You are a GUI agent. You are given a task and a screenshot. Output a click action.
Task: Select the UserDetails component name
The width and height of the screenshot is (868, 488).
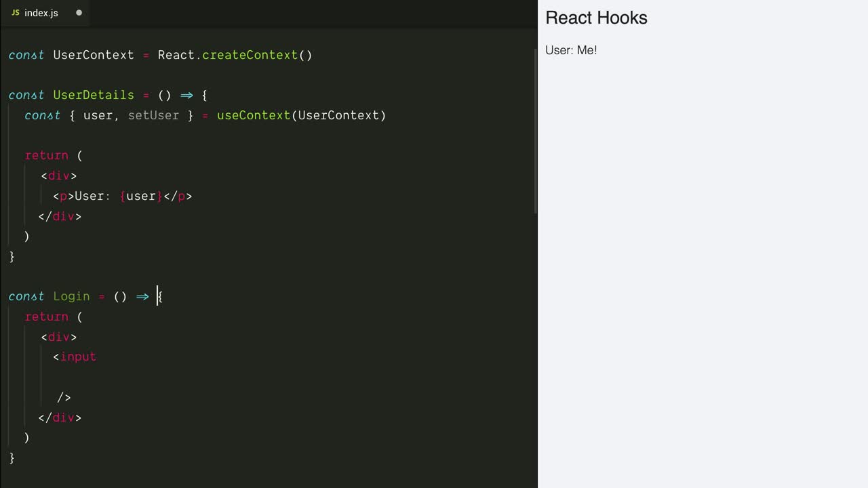pyautogui.click(x=94, y=95)
